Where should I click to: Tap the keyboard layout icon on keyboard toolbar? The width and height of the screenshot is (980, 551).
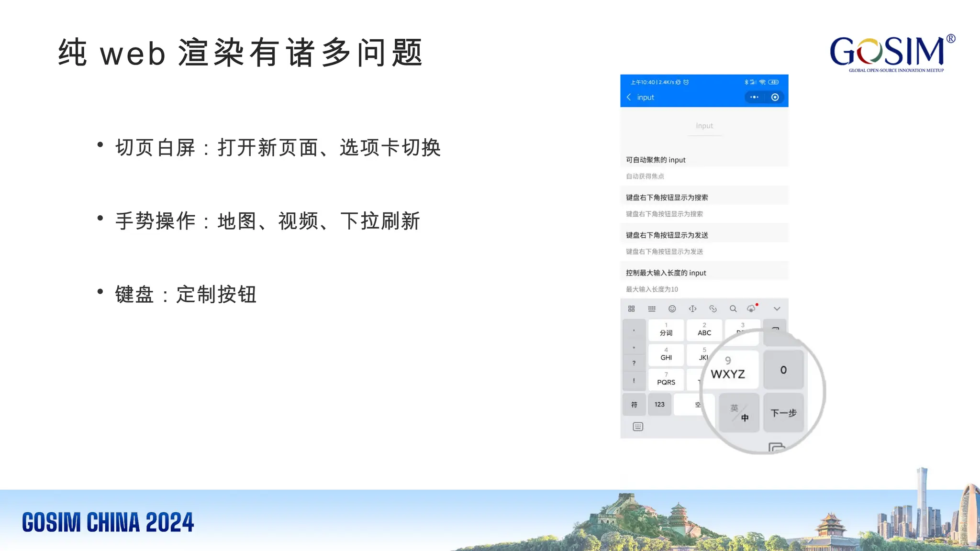652,309
